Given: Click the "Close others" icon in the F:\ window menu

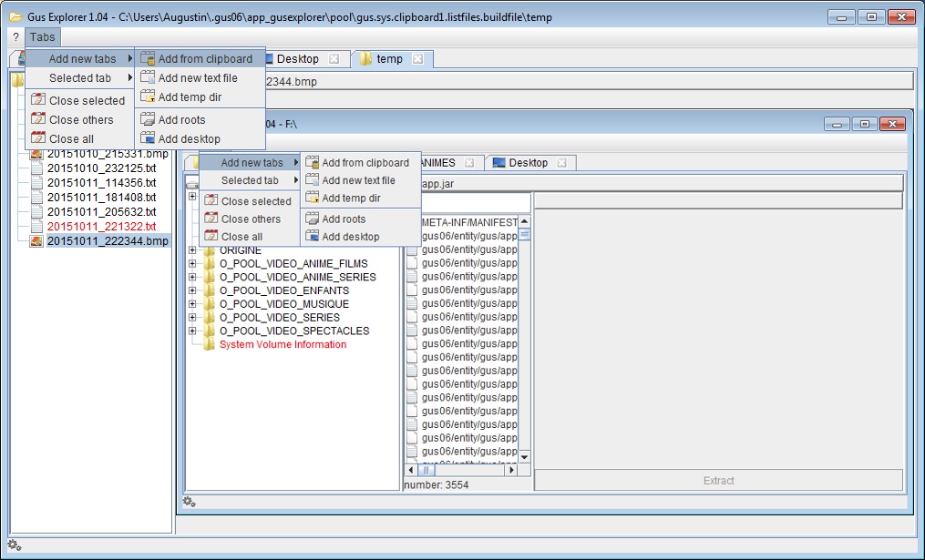Looking at the screenshot, I should [x=211, y=219].
